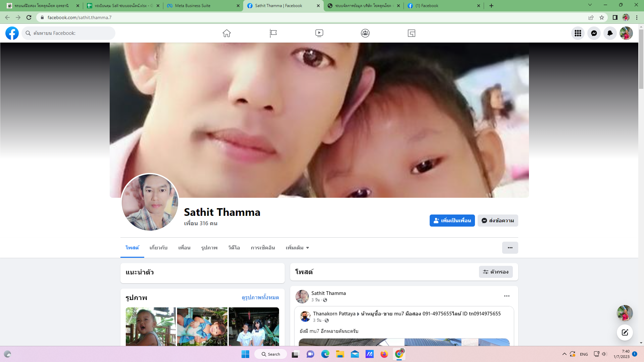Open Firefox from the Windows taskbar

(x=384, y=354)
